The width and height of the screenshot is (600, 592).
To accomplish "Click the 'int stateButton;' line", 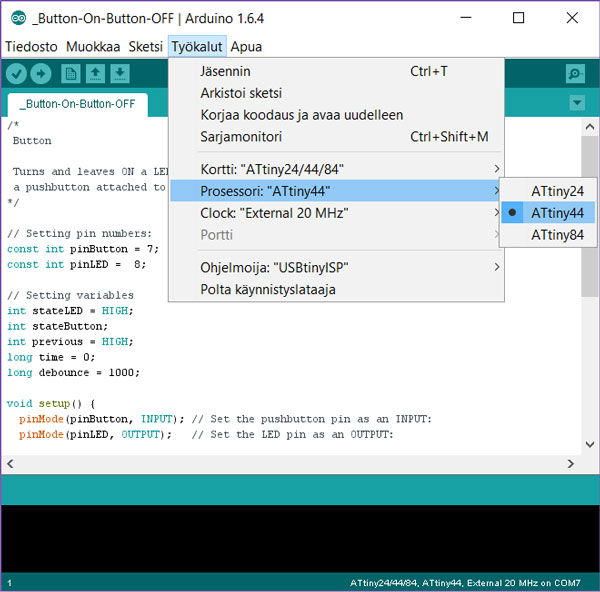I will tap(57, 326).
